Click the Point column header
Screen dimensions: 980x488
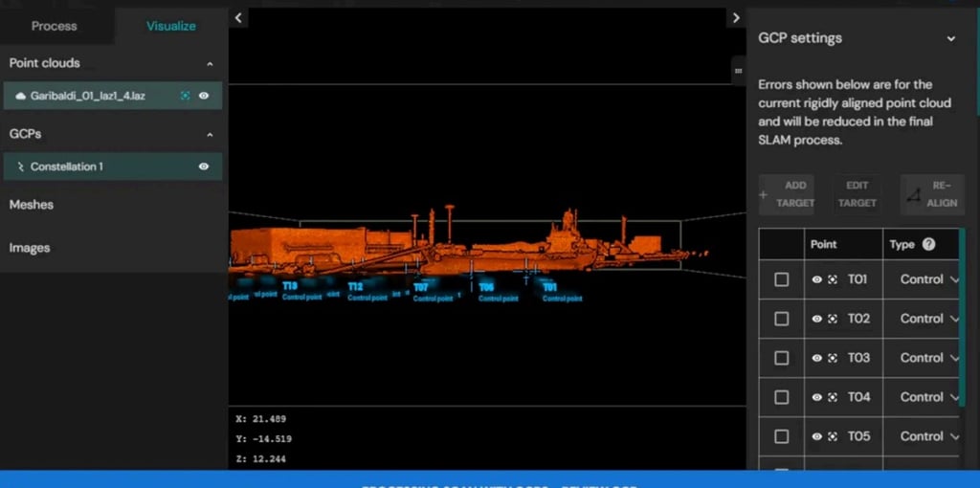823,245
